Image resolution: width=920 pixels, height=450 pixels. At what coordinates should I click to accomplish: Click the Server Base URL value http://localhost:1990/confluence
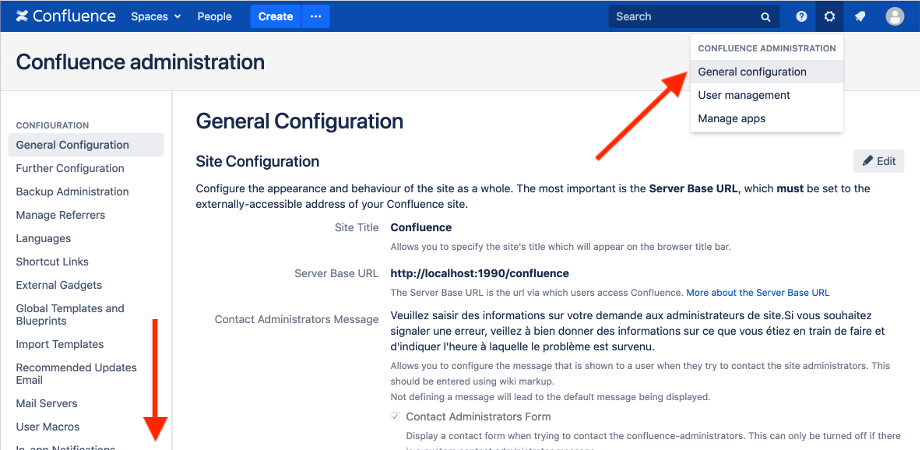(x=479, y=273)
